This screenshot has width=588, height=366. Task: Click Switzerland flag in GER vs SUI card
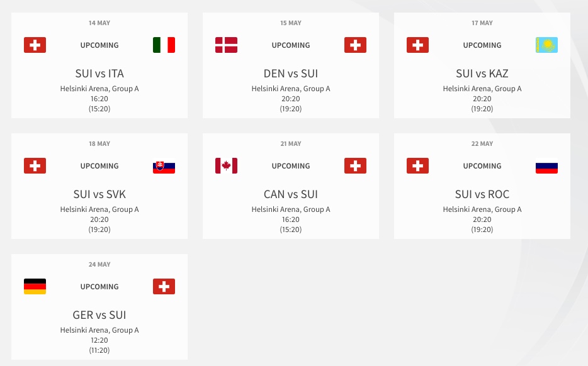tap(164, 287)
